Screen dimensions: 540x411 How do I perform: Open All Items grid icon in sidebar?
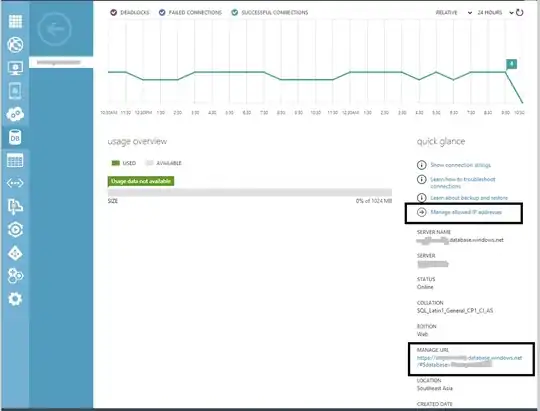[x=15, y=21]
